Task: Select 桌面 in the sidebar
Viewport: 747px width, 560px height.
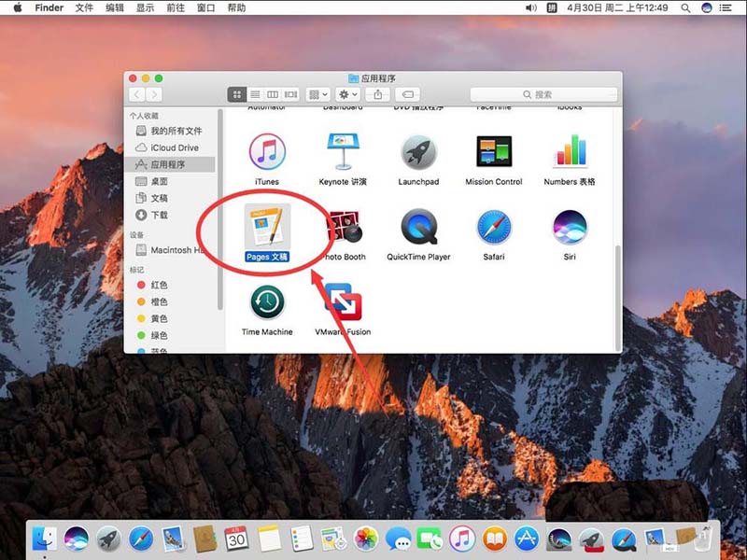Action: pyautogui.click(x=170, y=181)
